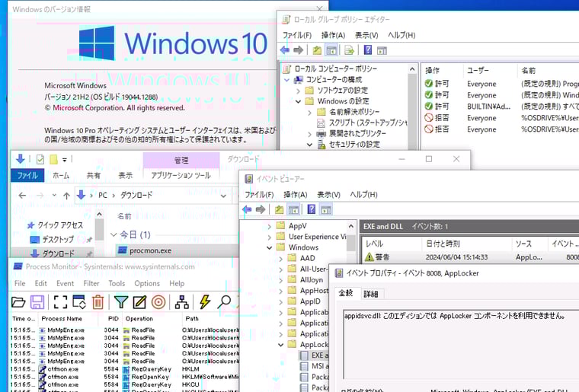Collapse コンピューターの構成 tree node
This screenshot has width=579, height=392.
pyautogui.click(x=287, y=80)
